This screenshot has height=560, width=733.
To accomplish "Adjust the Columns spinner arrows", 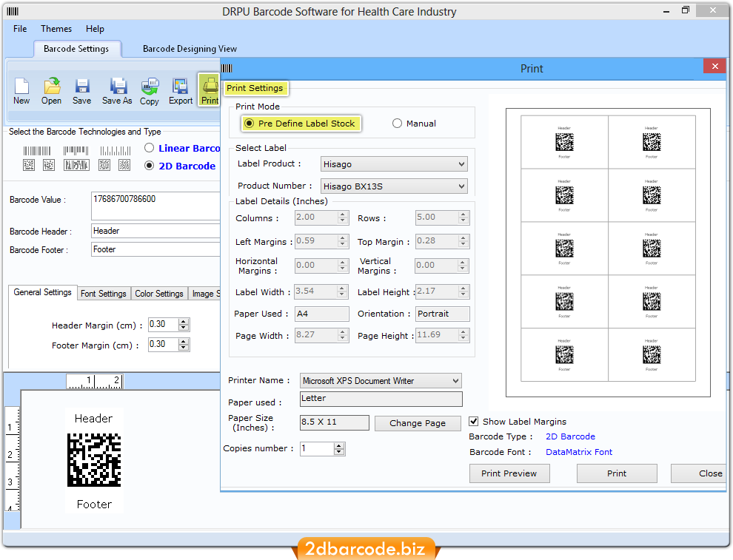I will click(x=343, y=217).
